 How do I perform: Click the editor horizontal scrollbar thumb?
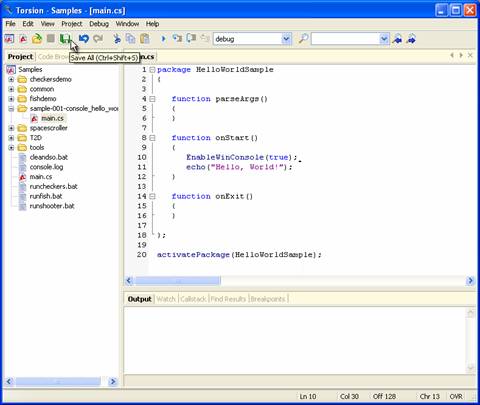pos(177,281)
